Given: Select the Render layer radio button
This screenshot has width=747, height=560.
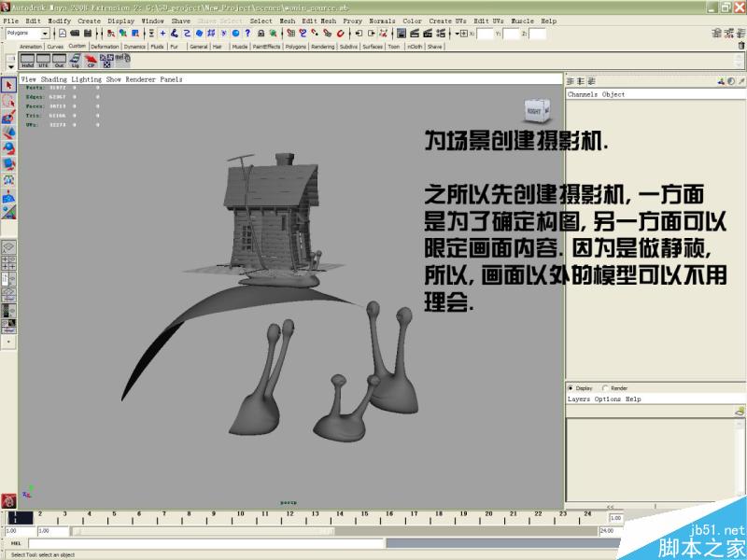Looking at the screenshot, I should 605,388.
